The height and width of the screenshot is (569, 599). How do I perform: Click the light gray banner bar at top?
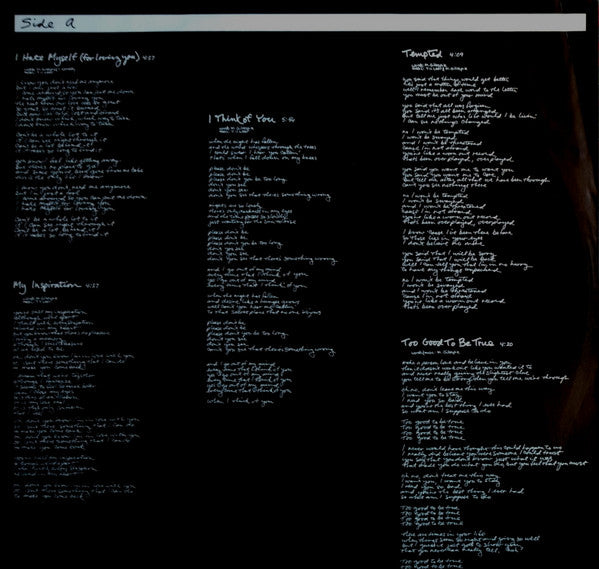[300, 23]
